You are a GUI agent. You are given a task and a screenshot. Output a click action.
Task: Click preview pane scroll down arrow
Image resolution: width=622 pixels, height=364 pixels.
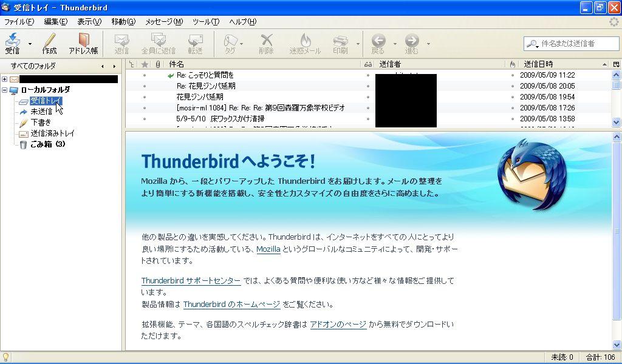pyautogui.click(x=617, y=345)
